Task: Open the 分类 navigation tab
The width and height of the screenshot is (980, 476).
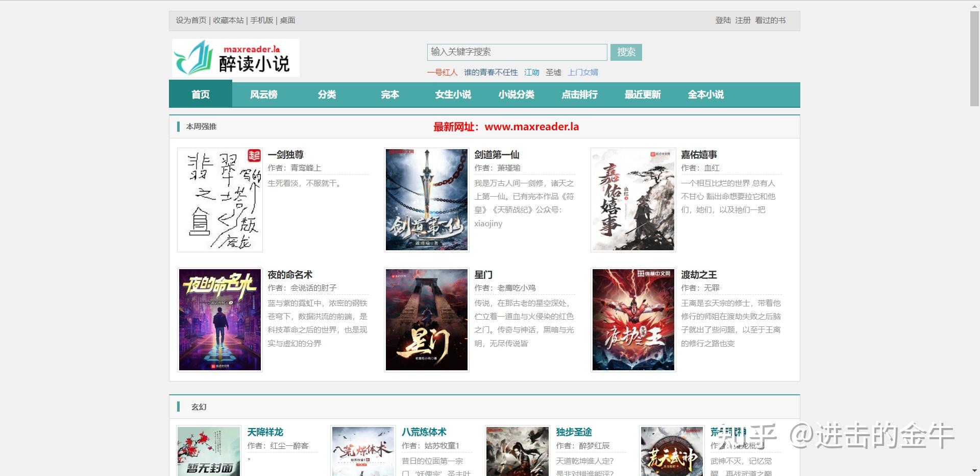Action: tap(327, 94)
